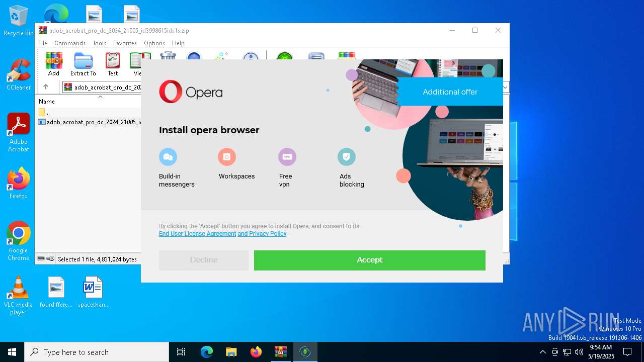Click the Add toolbar icon in WinRAR
Screen dimensions: 644x362
click(x=54, y=64)
